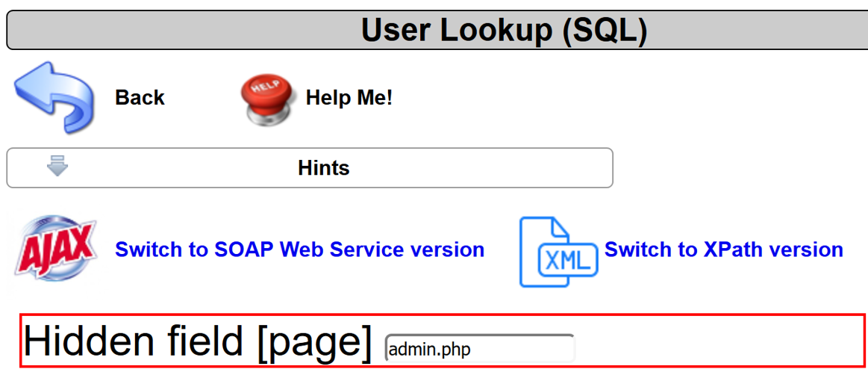Switch to XPath version link

[x=723, y=250]
